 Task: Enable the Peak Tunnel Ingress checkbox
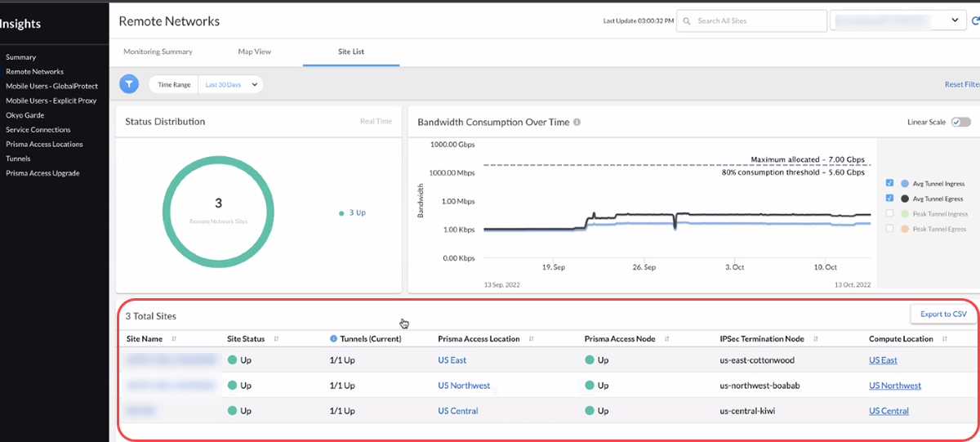point(890,214)
